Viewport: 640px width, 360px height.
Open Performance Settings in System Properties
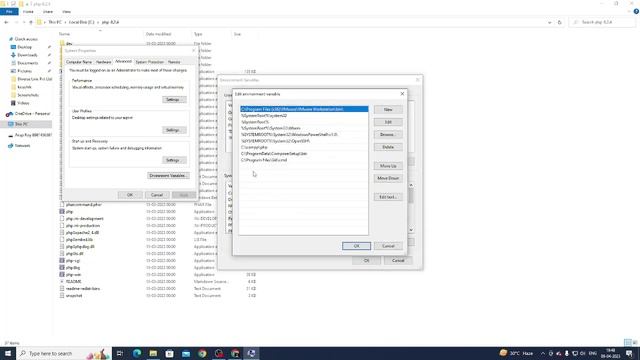coord(174,100)
